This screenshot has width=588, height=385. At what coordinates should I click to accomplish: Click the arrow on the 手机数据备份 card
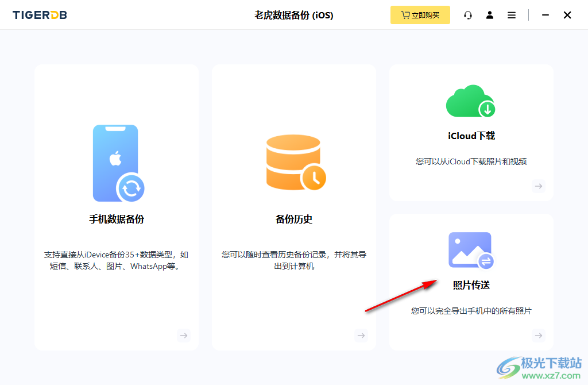pyautogui.click(x=184, y=336)
